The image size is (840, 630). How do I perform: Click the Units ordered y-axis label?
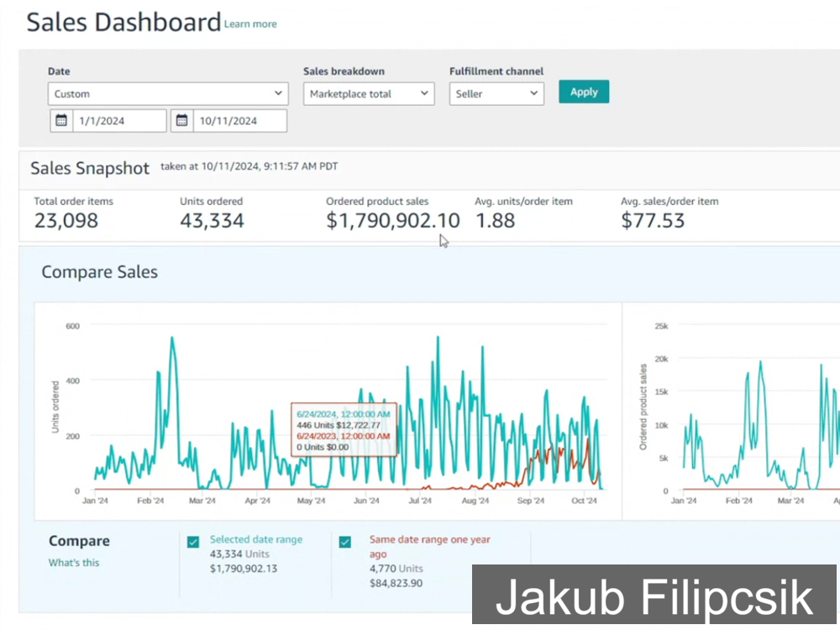coord(55,407)
